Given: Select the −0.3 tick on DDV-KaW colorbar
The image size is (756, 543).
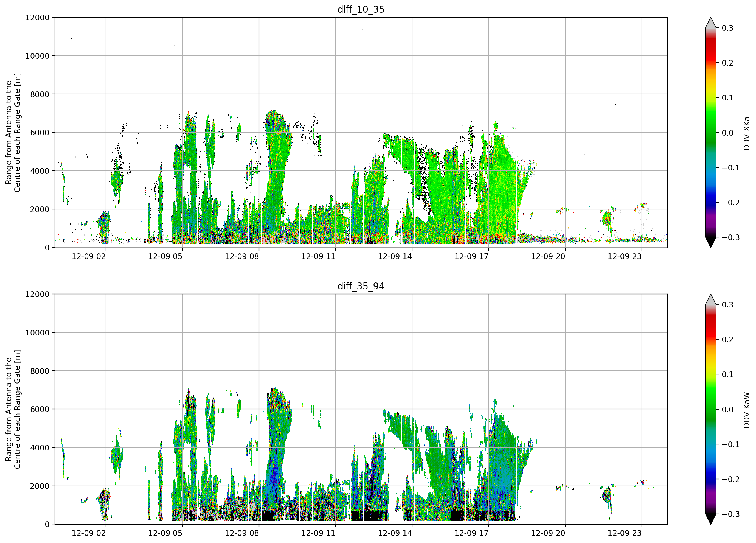Looking at the screenshot, I should click(731, 514).
